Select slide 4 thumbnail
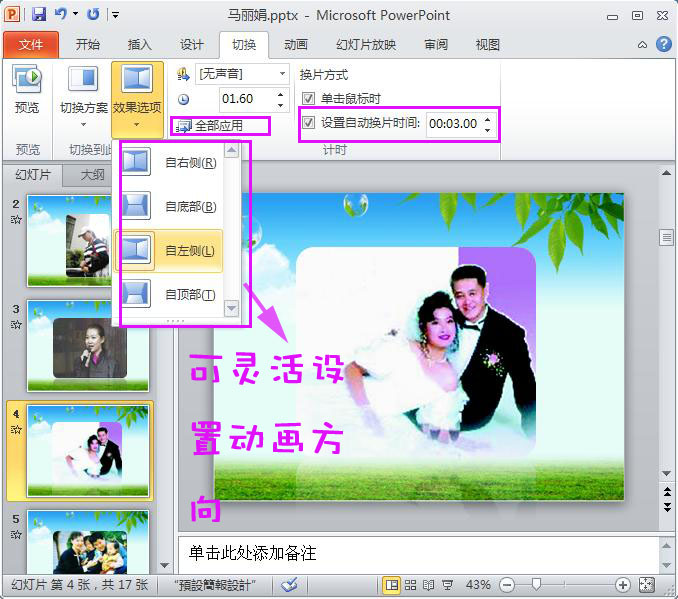The image size is (678, 599). pyautogui.click(x=88, y=451)
